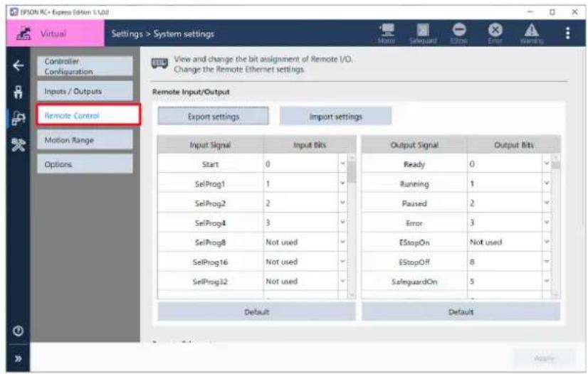Screen dimensions: 588x374
Task: Click the Warning status icon
Action: (531, 33)
